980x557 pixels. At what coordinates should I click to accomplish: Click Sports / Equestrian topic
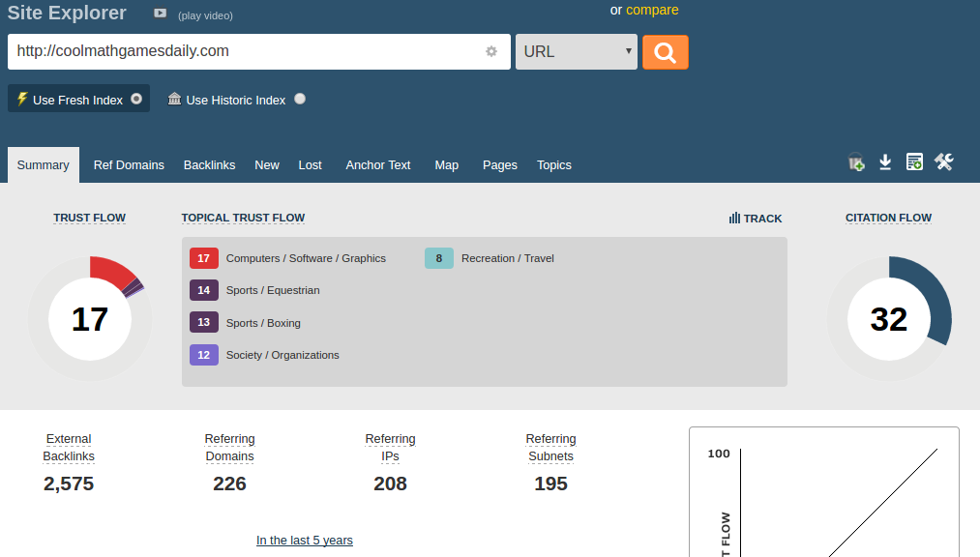point(273,290)
